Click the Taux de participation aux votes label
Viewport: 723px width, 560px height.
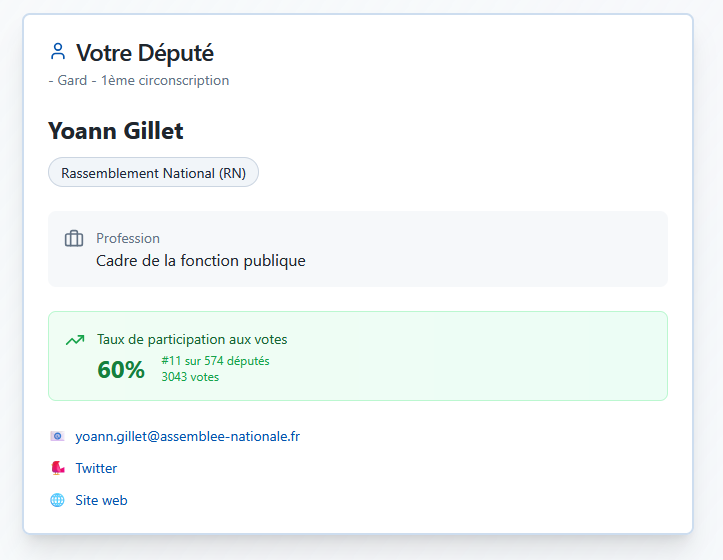tap(191, 340)
